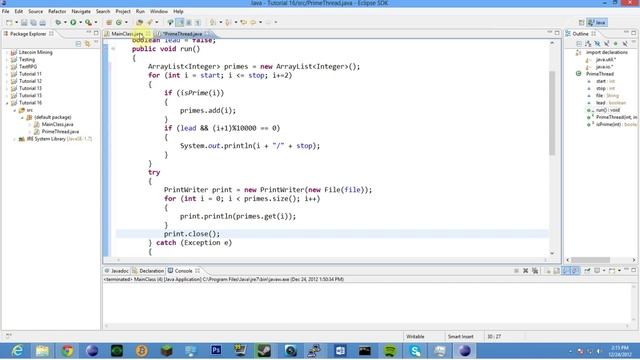Select run() : void in Outline

click(608, 110)
